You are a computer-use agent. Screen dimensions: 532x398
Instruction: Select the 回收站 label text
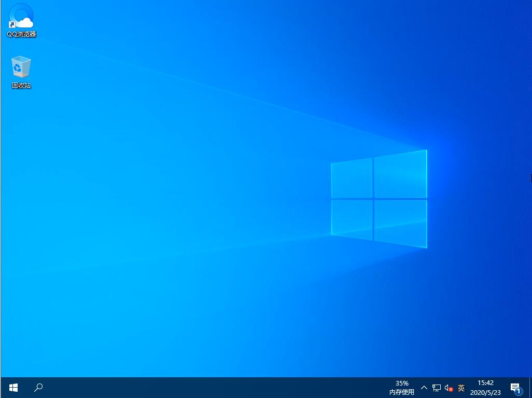(21, 85)
